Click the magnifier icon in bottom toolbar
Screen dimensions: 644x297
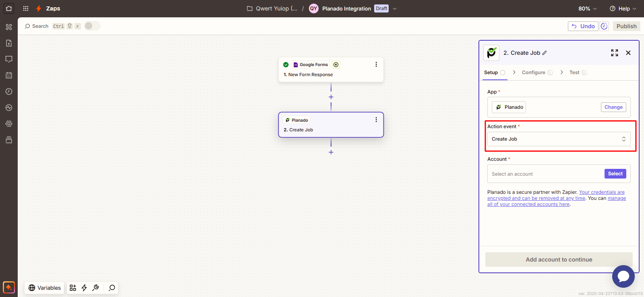pyautogui.click(x=112, y=288)
